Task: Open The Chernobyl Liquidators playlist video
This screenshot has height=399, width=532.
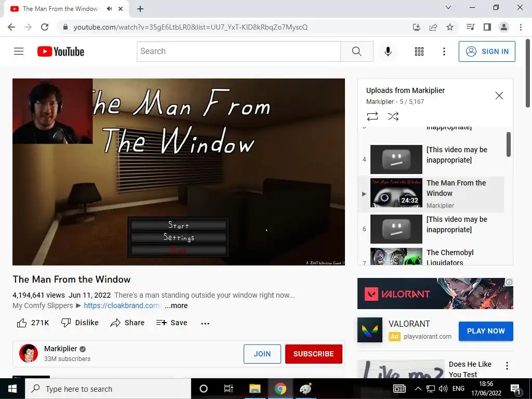Action: click(x=431, y=256)
